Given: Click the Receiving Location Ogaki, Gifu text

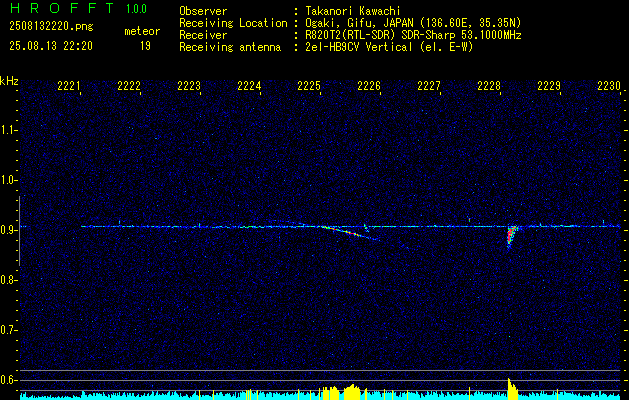Looking at the screenshot, I should pos(413,23).
